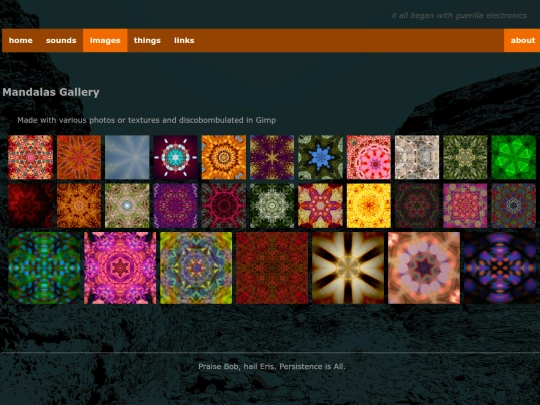The image size is (540, 405).
Task: Navigate to the links page
Action: [x=184, y=40]
